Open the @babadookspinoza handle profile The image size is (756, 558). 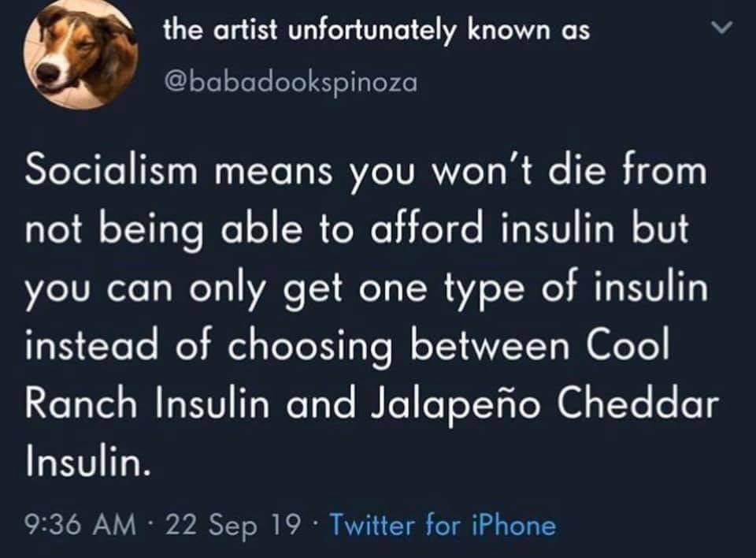(x=291, y=83)
